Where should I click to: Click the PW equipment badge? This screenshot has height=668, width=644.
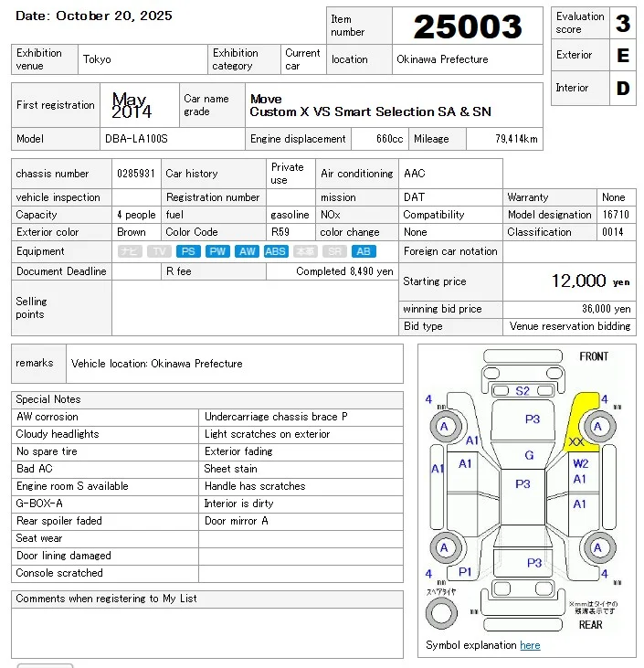217,251
